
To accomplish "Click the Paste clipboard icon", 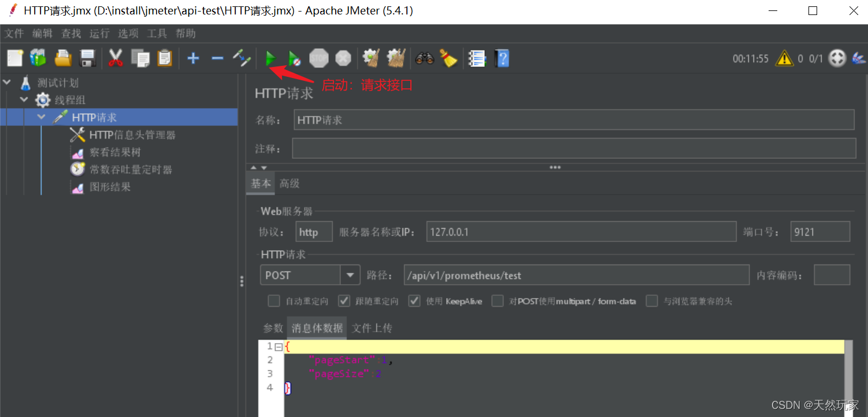I will (165, 58).
